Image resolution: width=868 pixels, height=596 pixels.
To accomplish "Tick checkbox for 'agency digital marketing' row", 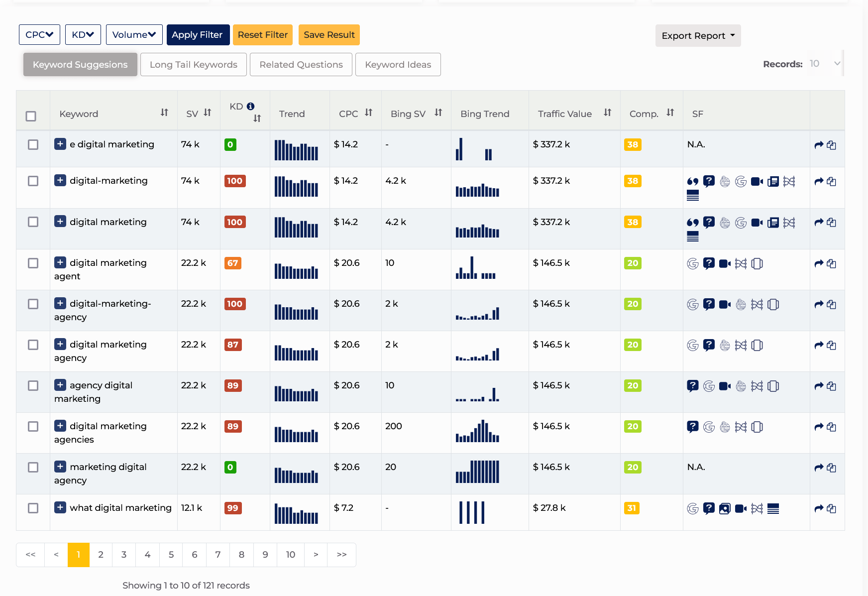I will [x=33, y=385].
